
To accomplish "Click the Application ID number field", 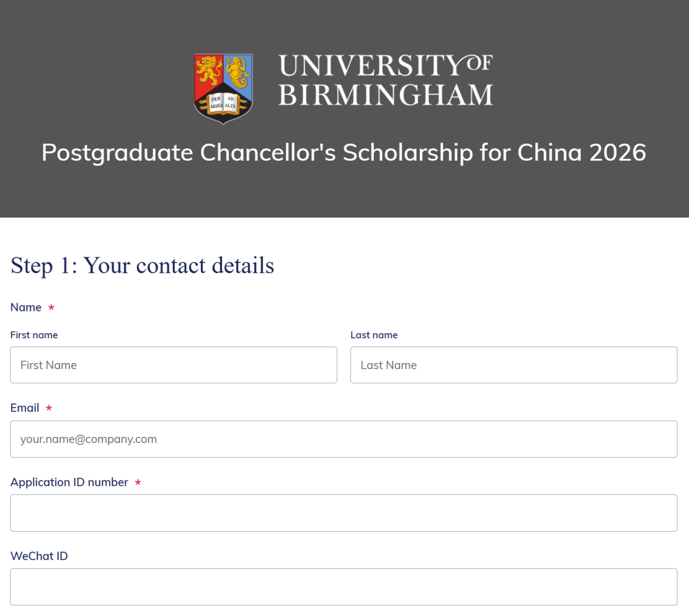I will [x=343, y=513].
